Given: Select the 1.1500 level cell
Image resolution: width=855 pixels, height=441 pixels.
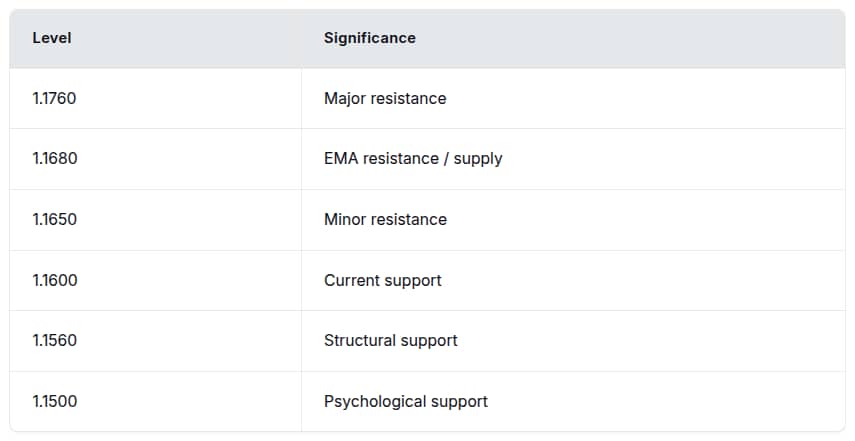Looking at the screenshot, I should [54, 401].
